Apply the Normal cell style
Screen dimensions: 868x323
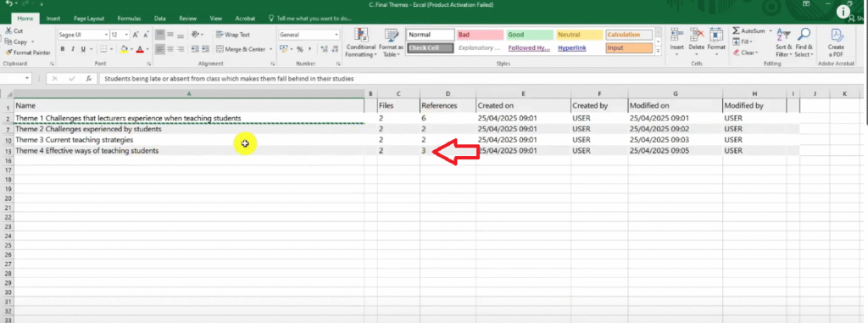tap(431, 35)
